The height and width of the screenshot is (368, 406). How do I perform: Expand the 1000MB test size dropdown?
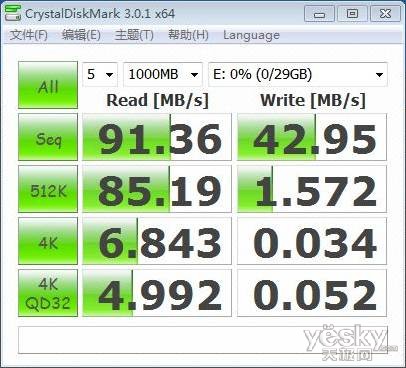163,74
